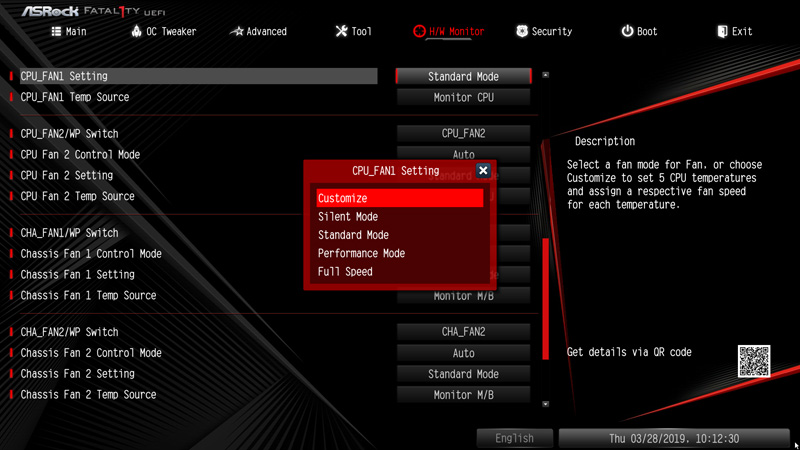Open Chassis Fan 2 Temp Source value

point(463,395)
